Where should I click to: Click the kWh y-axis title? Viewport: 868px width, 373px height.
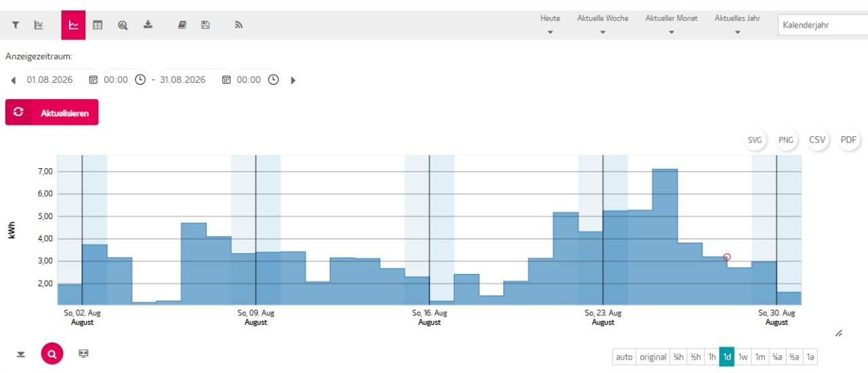tap(13, 231)
